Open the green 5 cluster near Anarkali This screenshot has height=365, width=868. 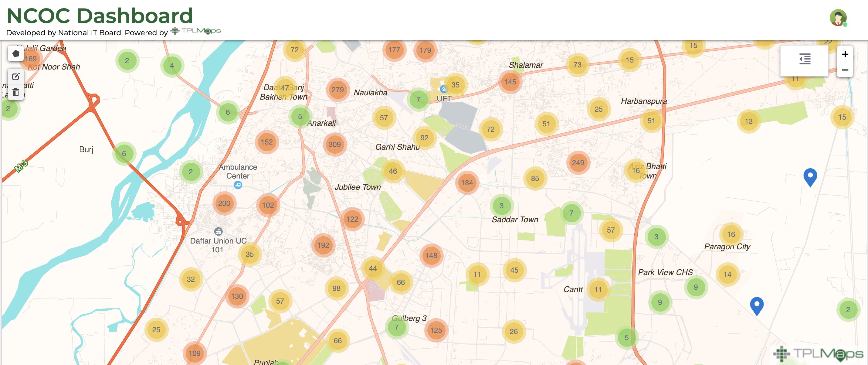tap(300, 116)
